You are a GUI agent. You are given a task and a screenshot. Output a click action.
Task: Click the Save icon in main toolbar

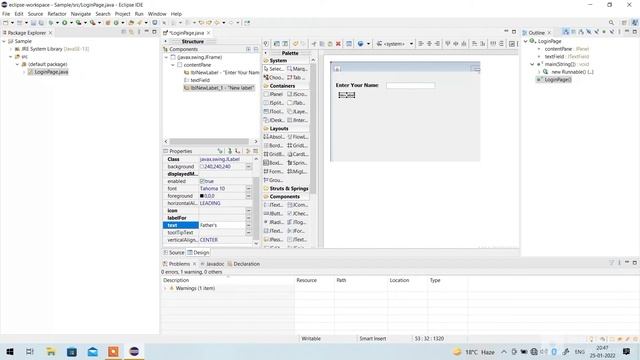(33, 23)
